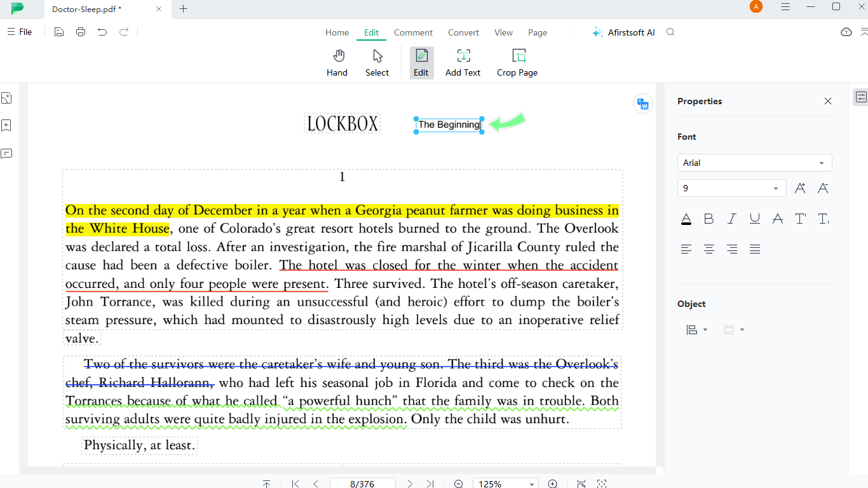Undo the last action
This screenshot has height=488, width=868.
[x=102, y=32]
